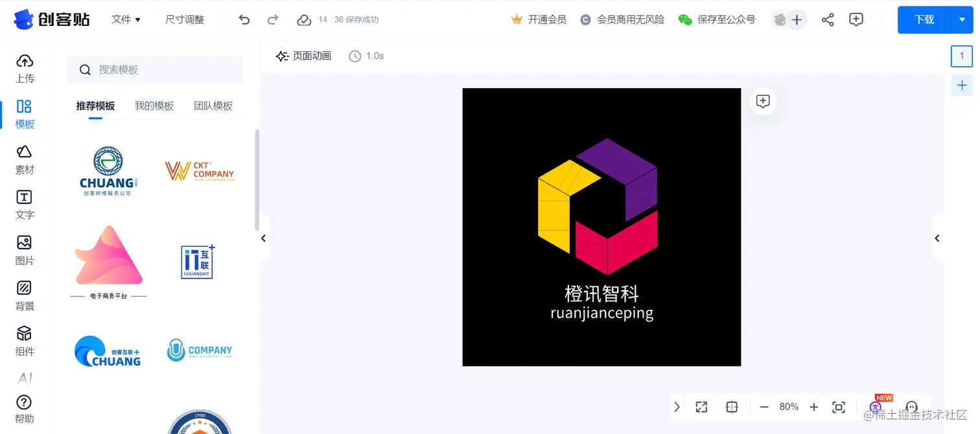Enter fullscreen preview icon
The height and width of the screenshot is (434, 980).
click(701, 407)
